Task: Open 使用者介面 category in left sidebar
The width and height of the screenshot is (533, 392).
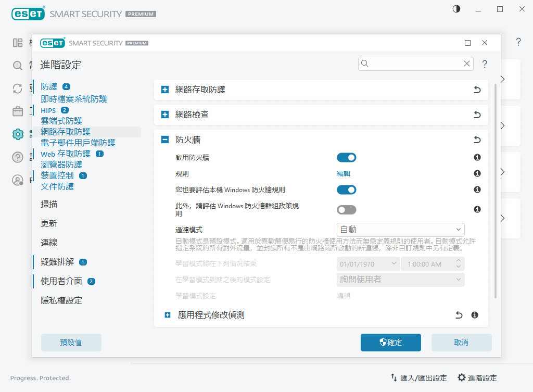Action: pyautogui.click(x=61, y=281)
